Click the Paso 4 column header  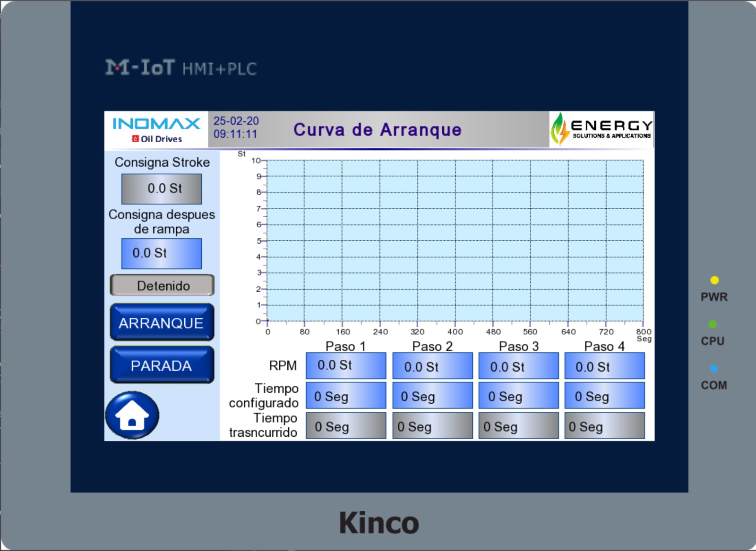[x=604, y=346]
